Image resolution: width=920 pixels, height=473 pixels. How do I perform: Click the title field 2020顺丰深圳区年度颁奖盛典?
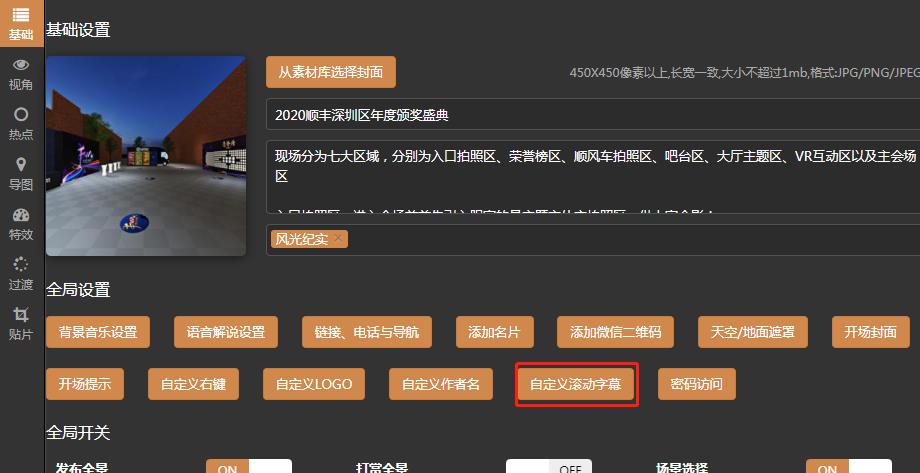[x=592, y=115]
